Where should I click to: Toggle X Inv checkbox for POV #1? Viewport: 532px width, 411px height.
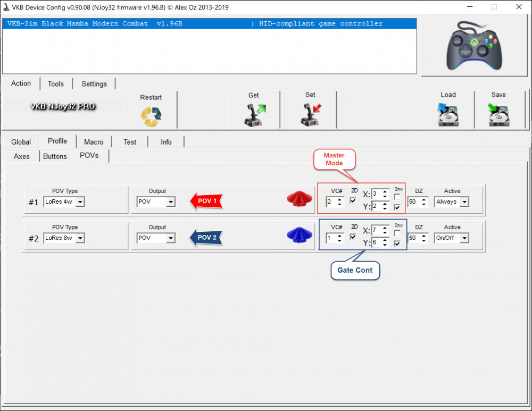tap(397, 197)
